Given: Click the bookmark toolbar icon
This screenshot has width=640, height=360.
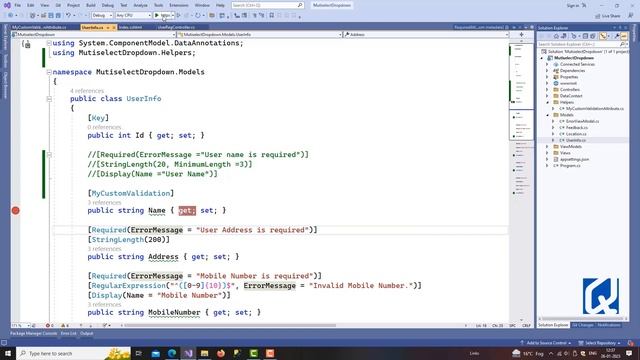Looking at the screenshot, I should [x=271, y=15].
